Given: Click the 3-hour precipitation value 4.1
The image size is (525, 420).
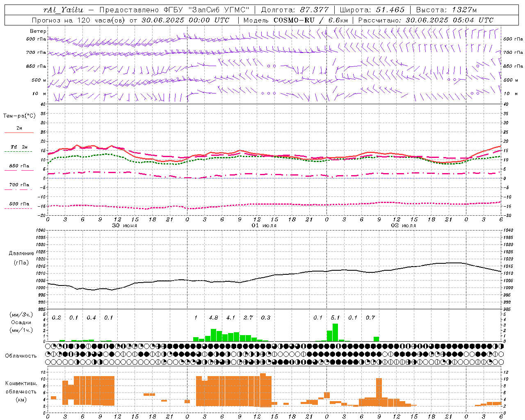Looking at the screenshot, I should coord(231,317).
